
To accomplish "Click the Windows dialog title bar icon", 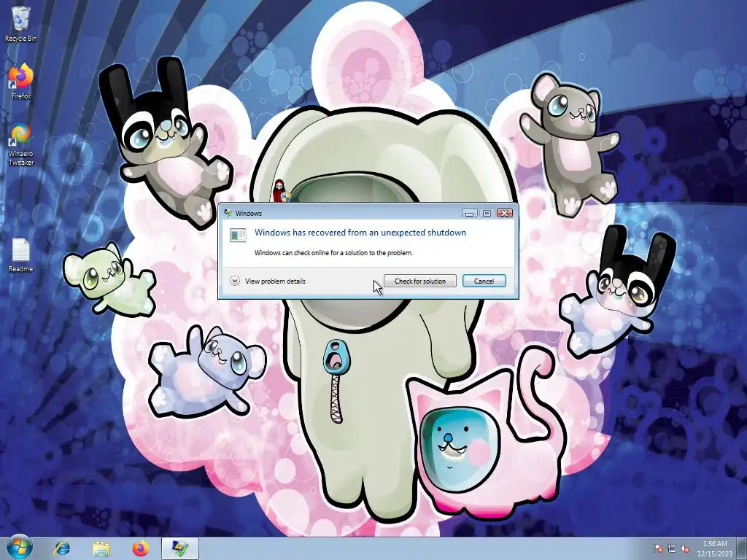I will coord(228,213).
